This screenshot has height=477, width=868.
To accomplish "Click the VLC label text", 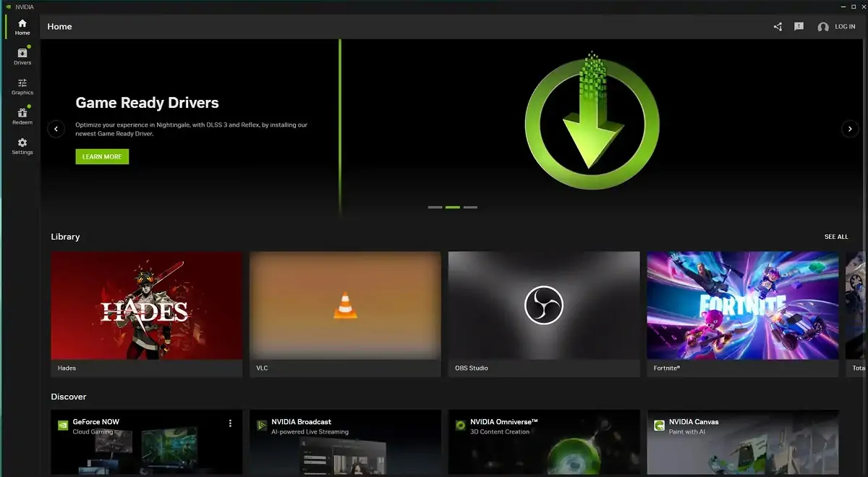I will point(262,368).
